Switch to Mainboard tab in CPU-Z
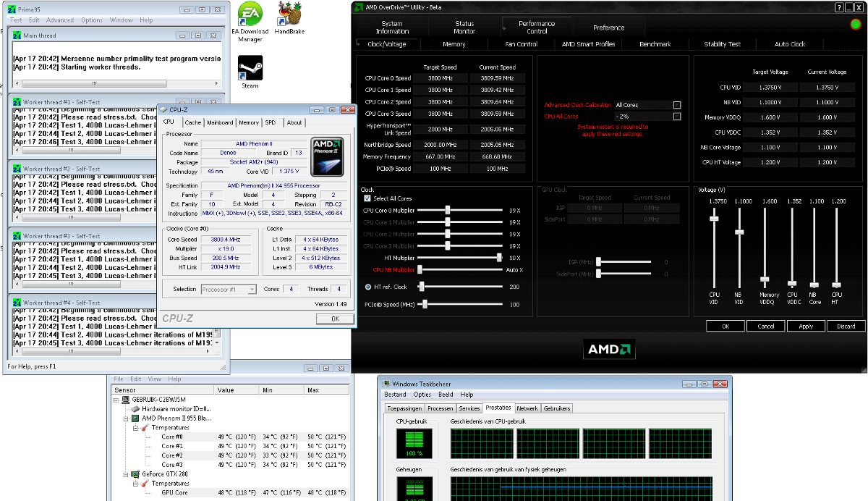The height and width of the screenshot is (501, 868). click(220, 122)
